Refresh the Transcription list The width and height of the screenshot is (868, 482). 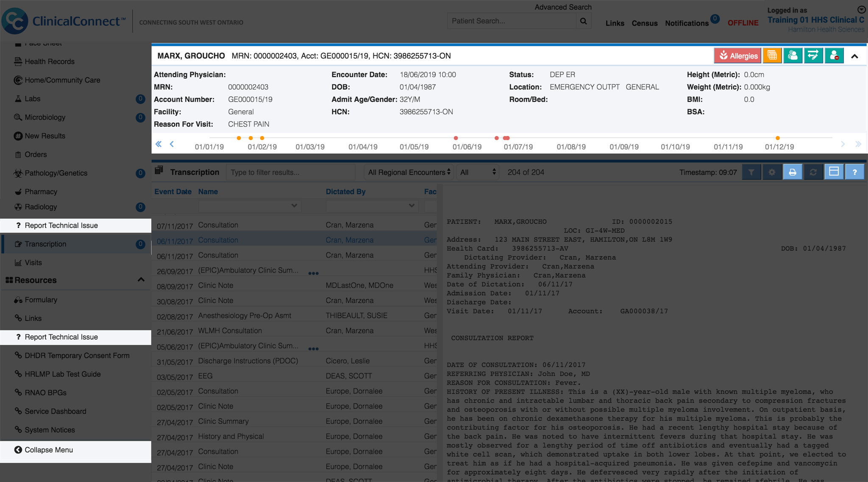(813, 172)
